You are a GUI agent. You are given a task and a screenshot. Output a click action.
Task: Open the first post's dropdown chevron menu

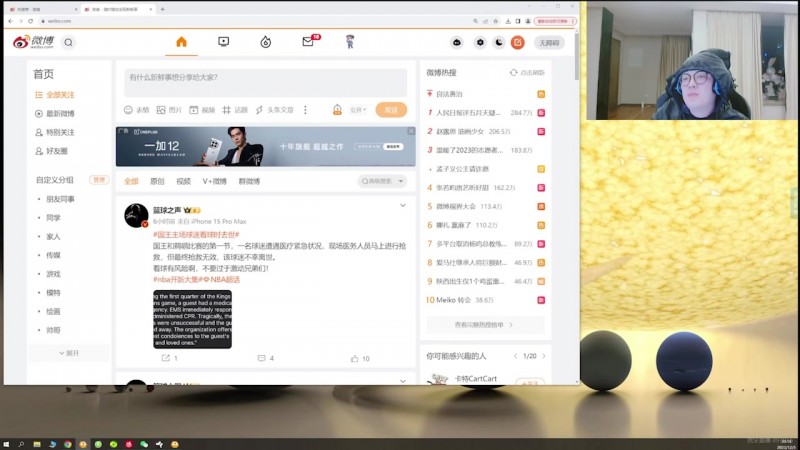click(403, 206)
